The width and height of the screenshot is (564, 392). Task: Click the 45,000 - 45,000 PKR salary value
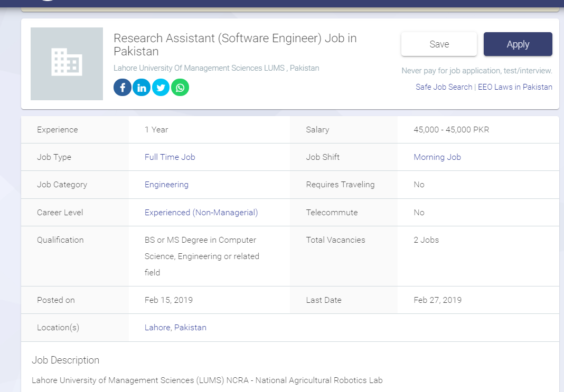451,130
